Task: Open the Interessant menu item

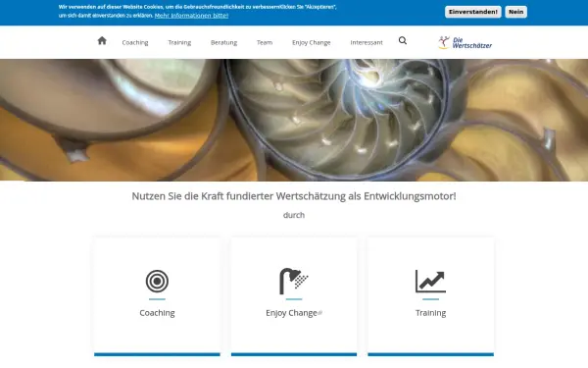Action: (367, 42)
